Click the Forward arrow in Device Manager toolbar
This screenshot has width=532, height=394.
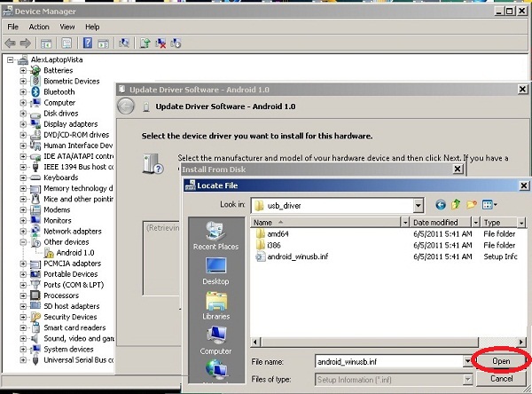coord(26,43)
